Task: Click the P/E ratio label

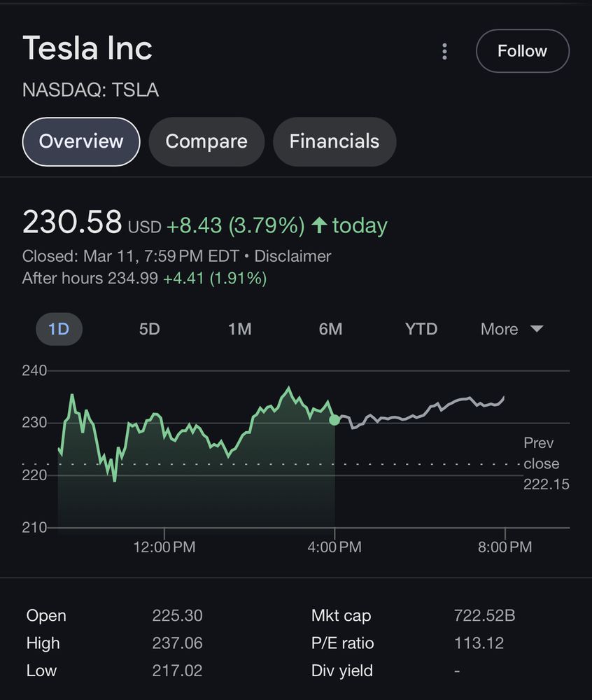Action: point(342,643)
